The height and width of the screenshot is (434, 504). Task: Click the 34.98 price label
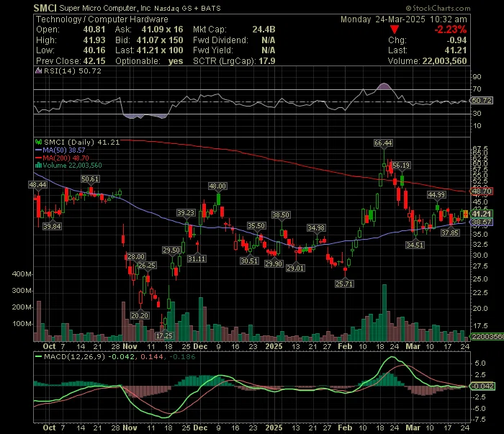(x=316, y=227)
